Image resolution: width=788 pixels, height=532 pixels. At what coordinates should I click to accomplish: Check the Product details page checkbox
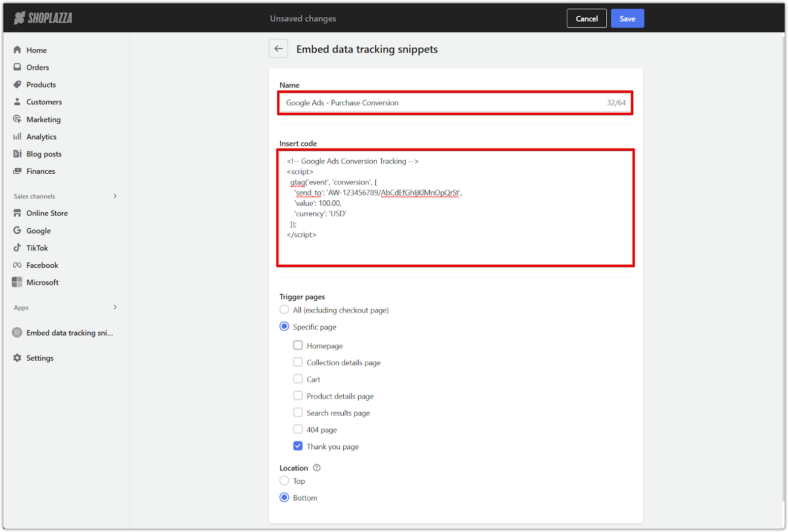coord(298,395)
